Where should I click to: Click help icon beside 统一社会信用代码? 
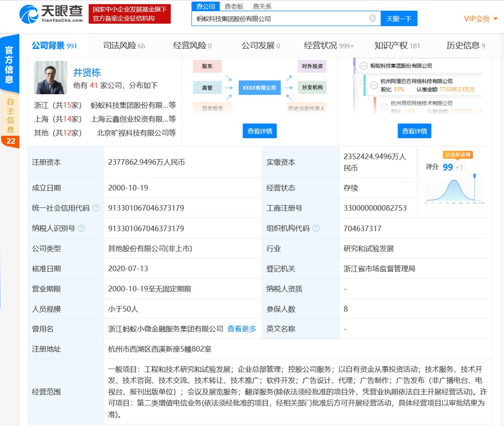coord(96,208)
